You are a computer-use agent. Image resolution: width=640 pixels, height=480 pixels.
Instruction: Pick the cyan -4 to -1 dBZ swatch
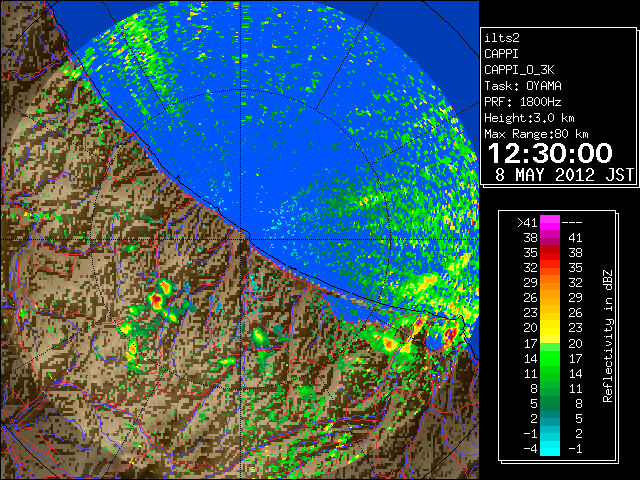click(550, 449)
